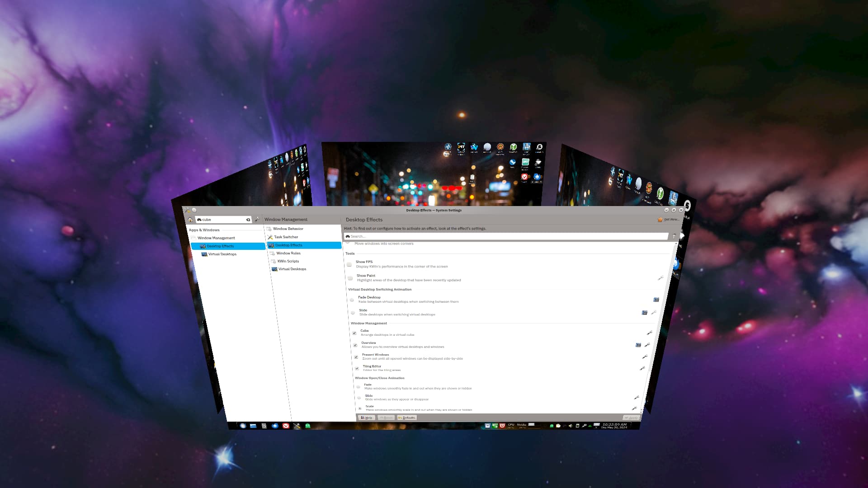Uncheck the Overview effect
The image size is (868, 488).
[356, 345]
